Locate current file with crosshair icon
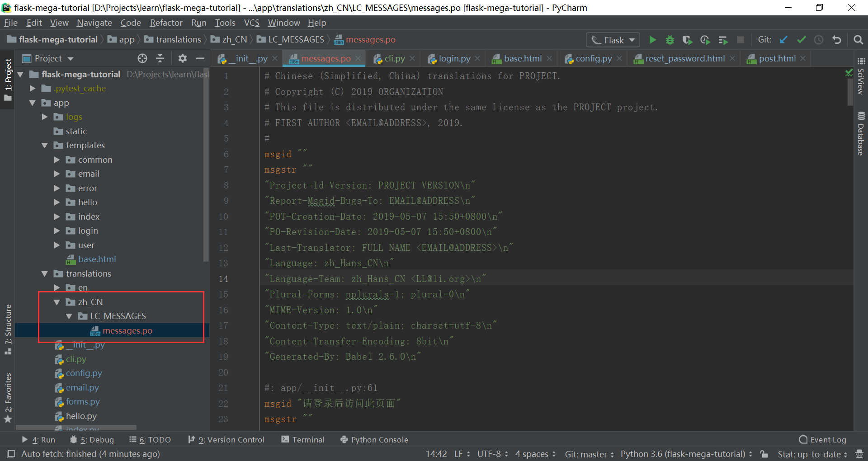The image size is (868, 461). click(x=142, y=58)
